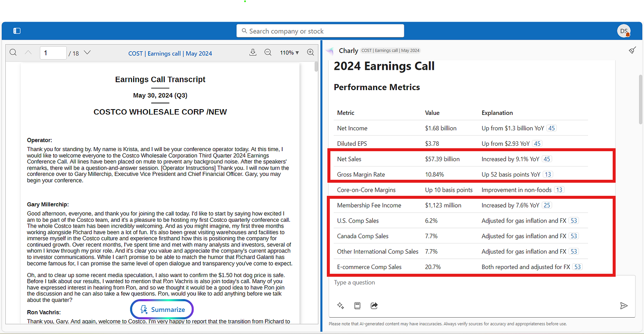Image resolution: width=644 pixels, height=334 pixels.
Task: Select the $1.68 billion value cell
Action: [441, 128]
